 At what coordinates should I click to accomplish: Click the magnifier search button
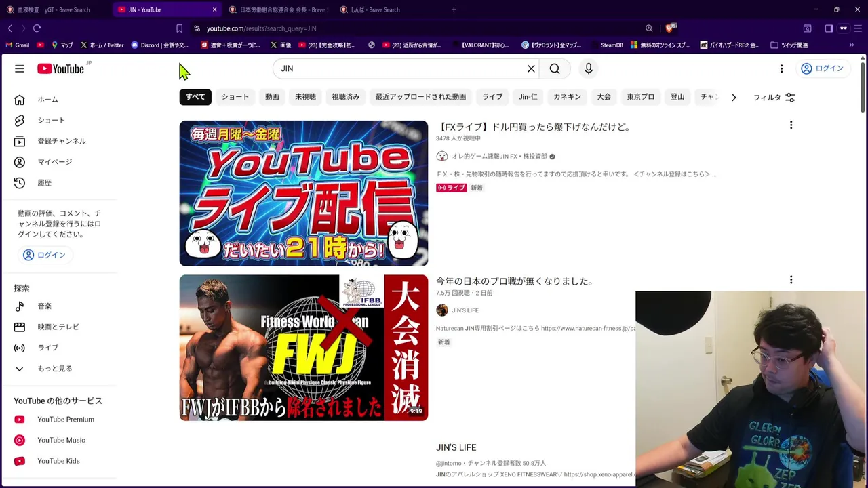(x=555, y=68)
